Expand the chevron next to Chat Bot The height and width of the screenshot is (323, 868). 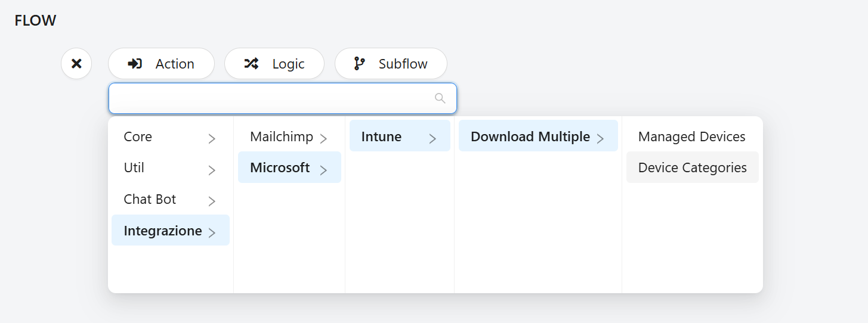pyautogui.click(x=212, y=201)
